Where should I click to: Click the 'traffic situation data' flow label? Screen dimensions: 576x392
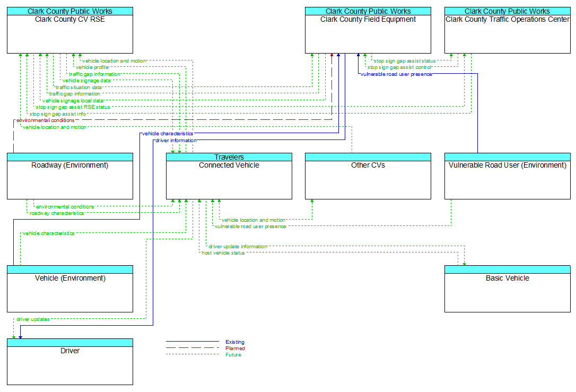click(x=78, y=88)
